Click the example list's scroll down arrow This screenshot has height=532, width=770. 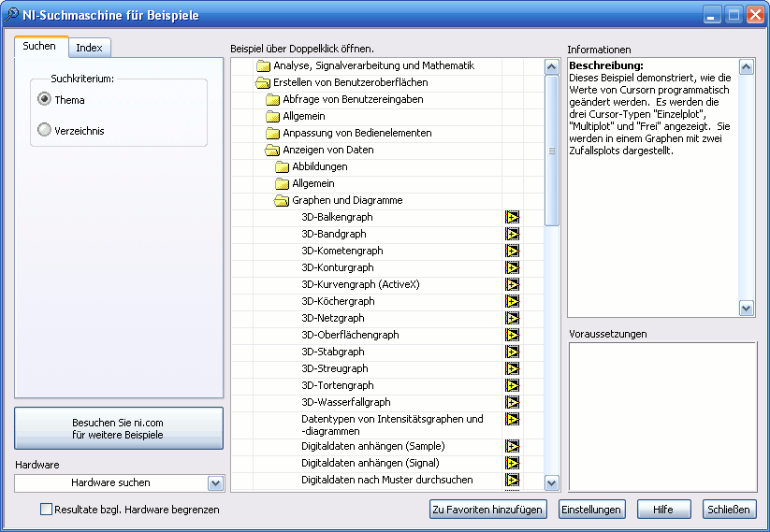[x=552, y=483]
